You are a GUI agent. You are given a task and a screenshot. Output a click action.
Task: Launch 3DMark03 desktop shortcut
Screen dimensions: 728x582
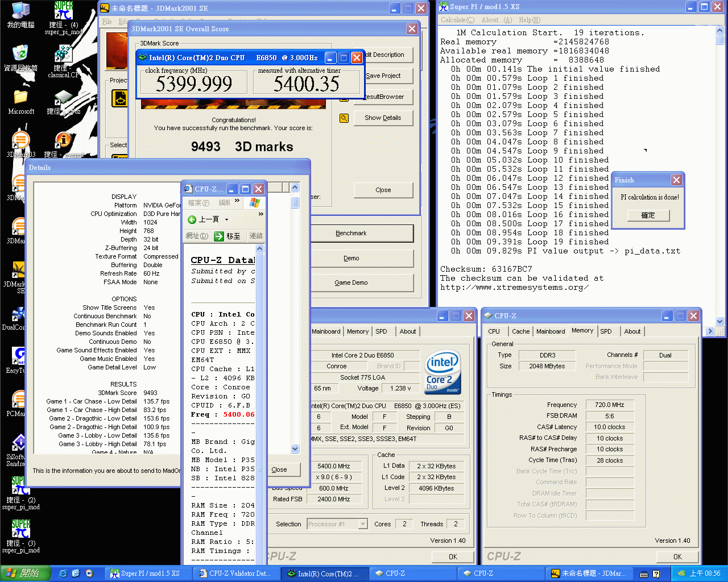click(x=21, y=144)
